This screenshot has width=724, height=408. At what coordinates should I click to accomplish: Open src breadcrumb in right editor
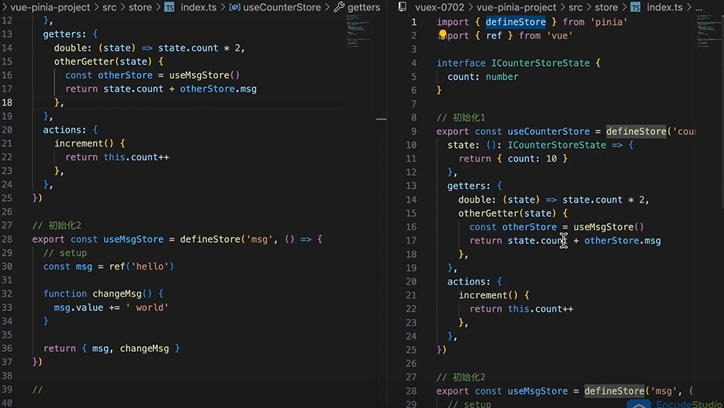click(x=575, y=7)
